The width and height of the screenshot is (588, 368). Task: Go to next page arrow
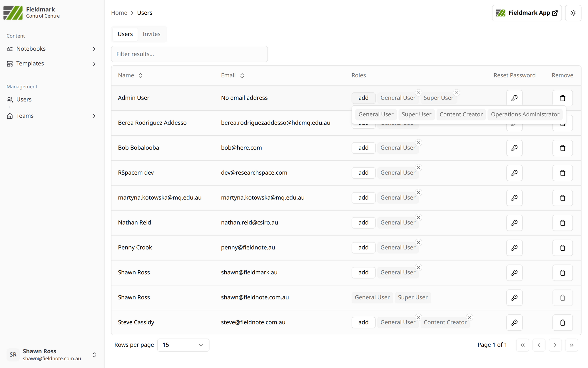click(555, 345)
